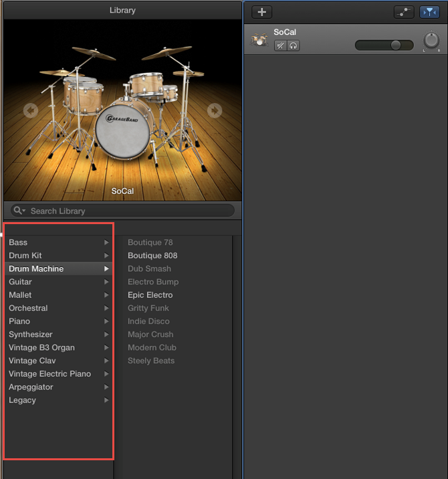Select Mallet category
The width and height of the screenshot is (448, 479).
click(59, 295)
